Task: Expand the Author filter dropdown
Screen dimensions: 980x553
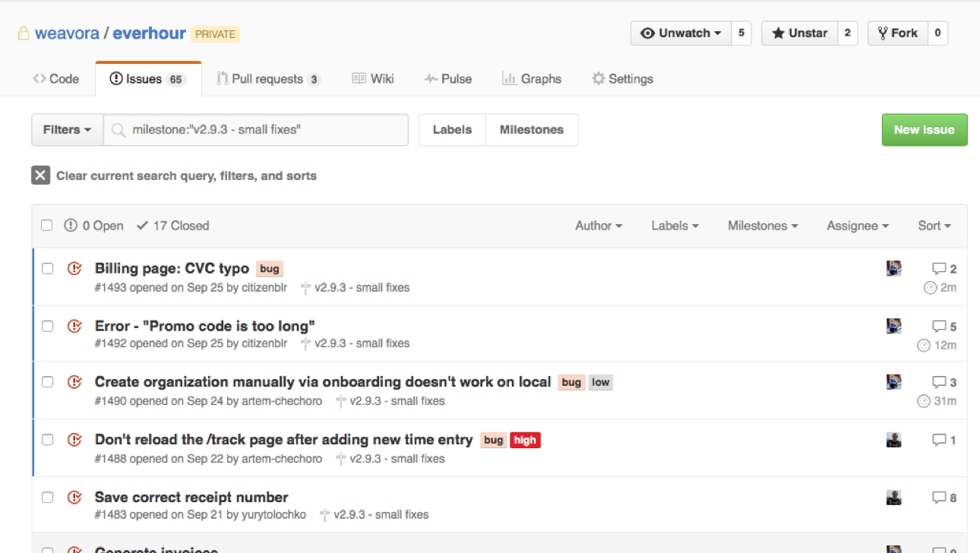Action: [x=599, y=226]
